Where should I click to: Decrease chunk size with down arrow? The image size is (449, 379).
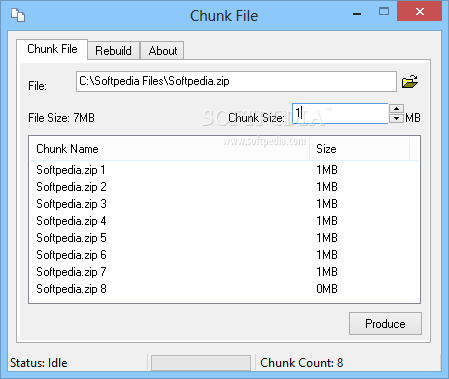(x=396, y=118)
